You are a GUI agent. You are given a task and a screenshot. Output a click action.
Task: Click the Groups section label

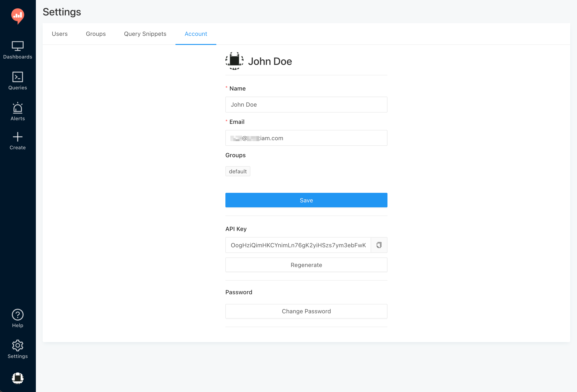click(x=235, y=155)
